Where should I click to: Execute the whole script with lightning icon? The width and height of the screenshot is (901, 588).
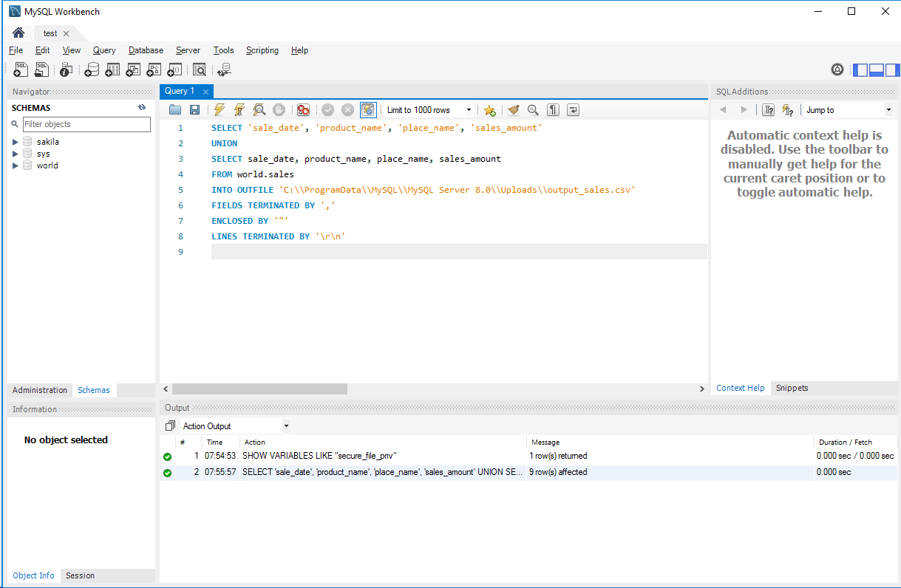pyautogui.click(x=220, y=110)
